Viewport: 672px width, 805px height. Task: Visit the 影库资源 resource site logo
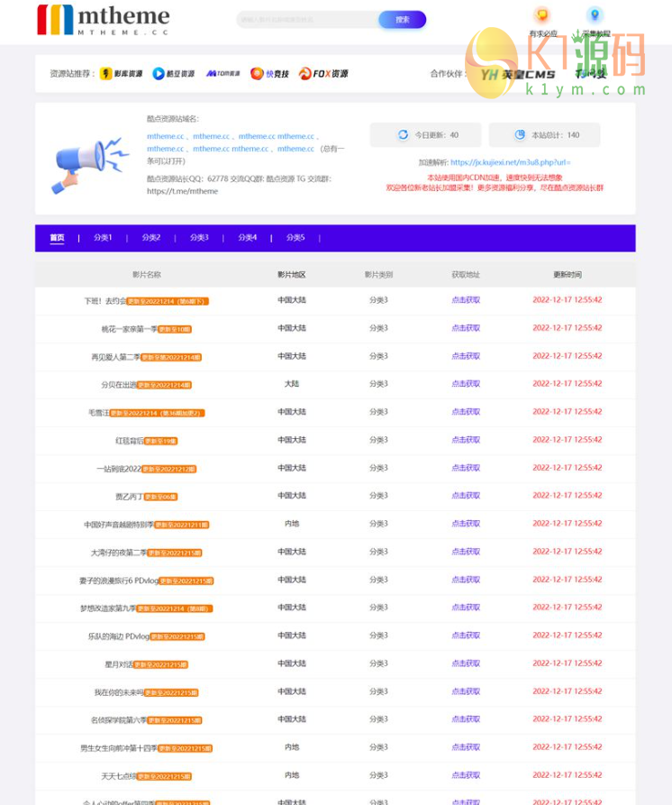coord(121,73)
